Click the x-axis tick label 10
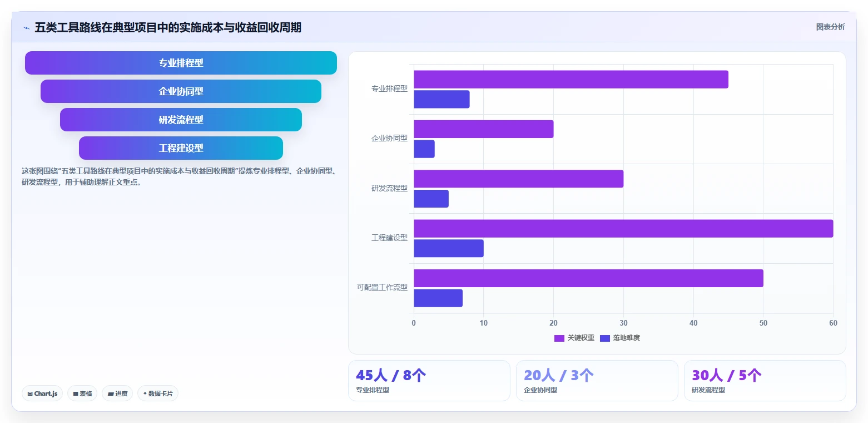The height and width of the screenshot is (423, 868). (x=484, y=323)
